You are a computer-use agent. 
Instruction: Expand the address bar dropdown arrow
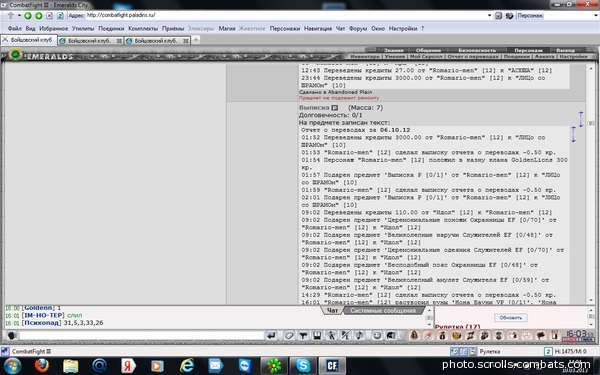489,16
